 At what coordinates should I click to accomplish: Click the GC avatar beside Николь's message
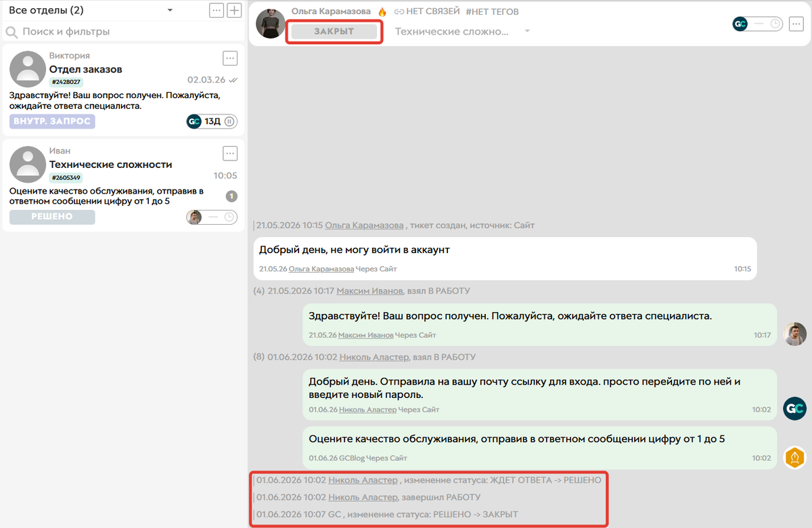pos(794,409)
